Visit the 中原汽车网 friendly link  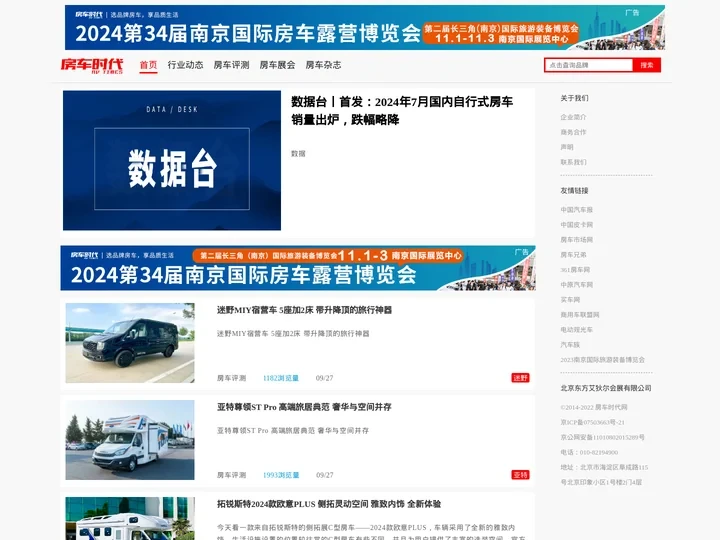[576, 285]
